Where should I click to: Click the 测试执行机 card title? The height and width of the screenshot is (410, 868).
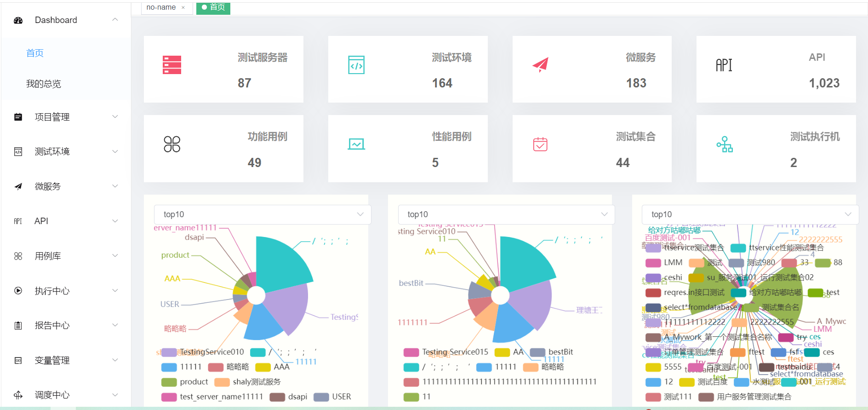point(815,137)
